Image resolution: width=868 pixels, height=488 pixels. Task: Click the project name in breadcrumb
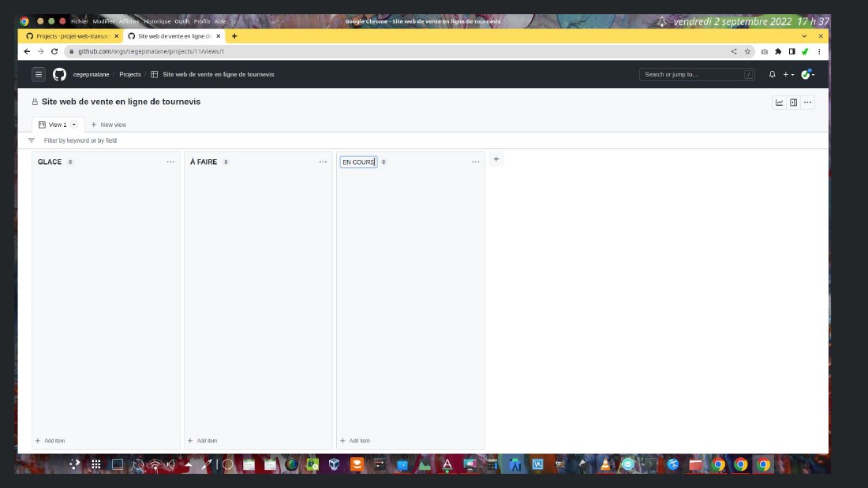(218, 74)
